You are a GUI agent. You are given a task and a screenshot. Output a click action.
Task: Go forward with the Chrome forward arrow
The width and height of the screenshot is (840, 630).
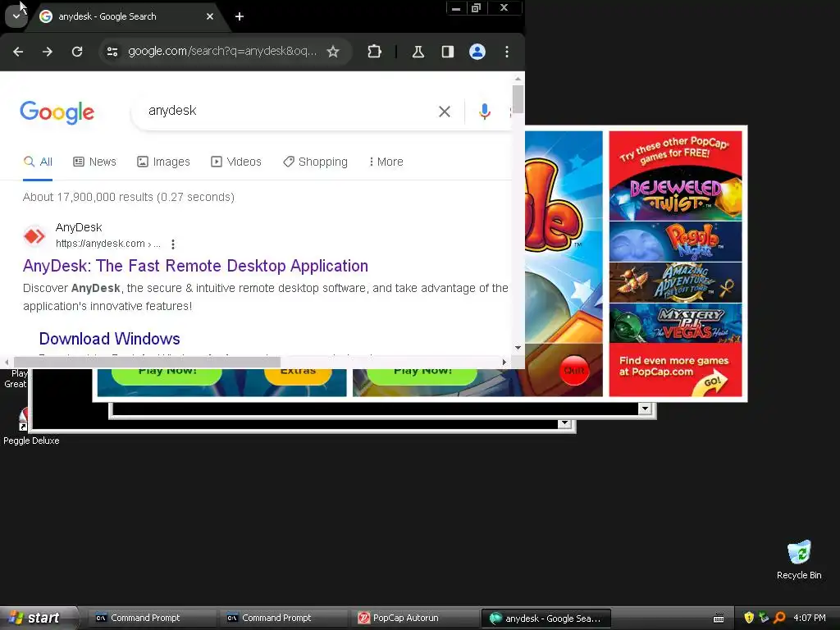tap(48, 52)
